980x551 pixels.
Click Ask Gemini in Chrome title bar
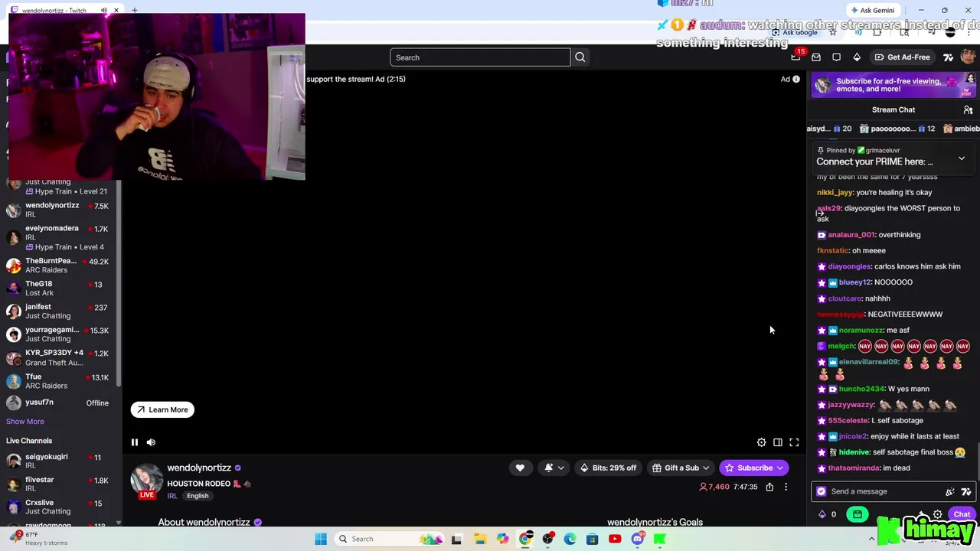point(872,10)
